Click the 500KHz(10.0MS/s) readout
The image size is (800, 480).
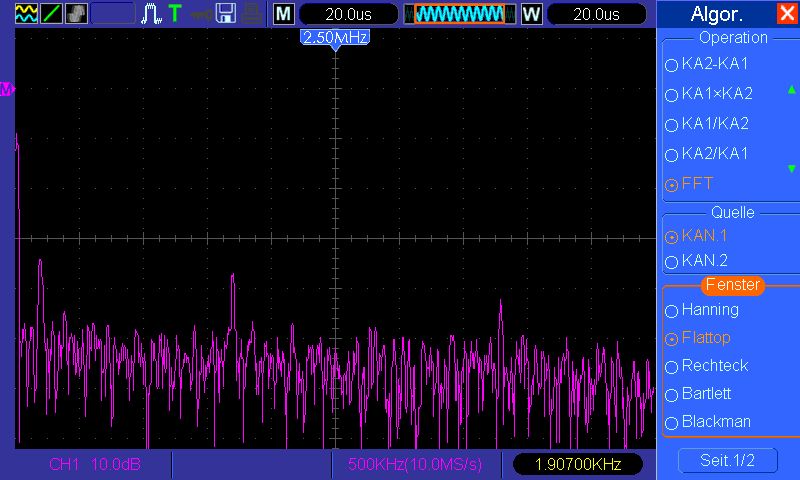click(x=414, y=464)
